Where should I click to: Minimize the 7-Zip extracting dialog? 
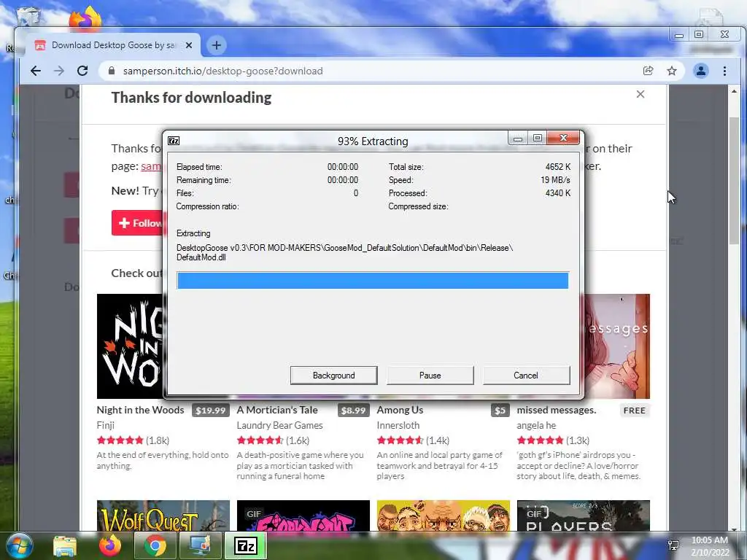coord(518,138)
